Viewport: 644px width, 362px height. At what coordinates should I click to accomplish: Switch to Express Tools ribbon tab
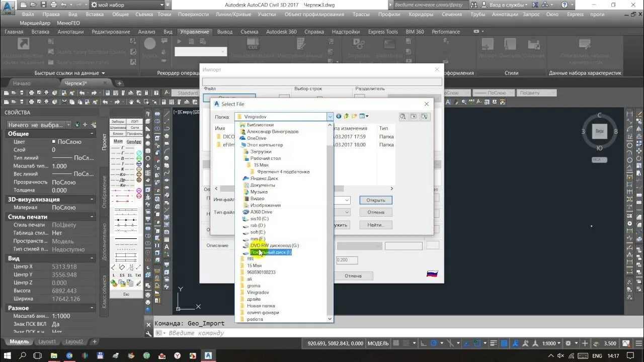click(x=383, y=32)
